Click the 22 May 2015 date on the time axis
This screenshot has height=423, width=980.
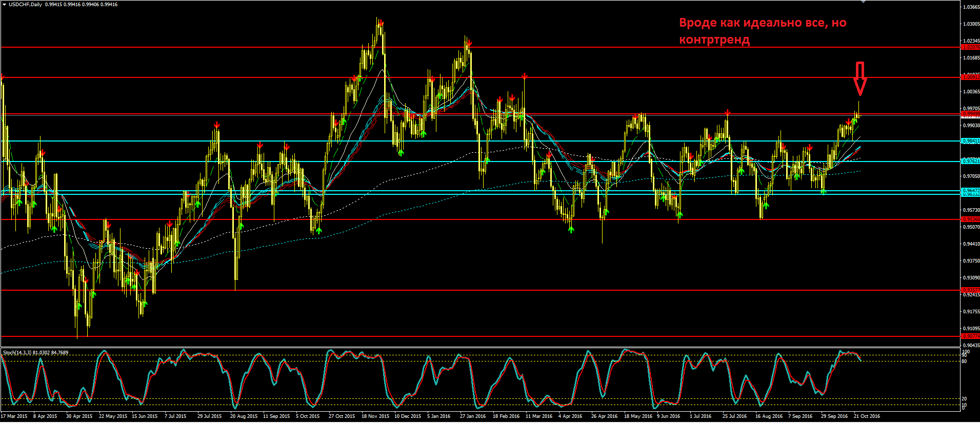tap(113, 416)
